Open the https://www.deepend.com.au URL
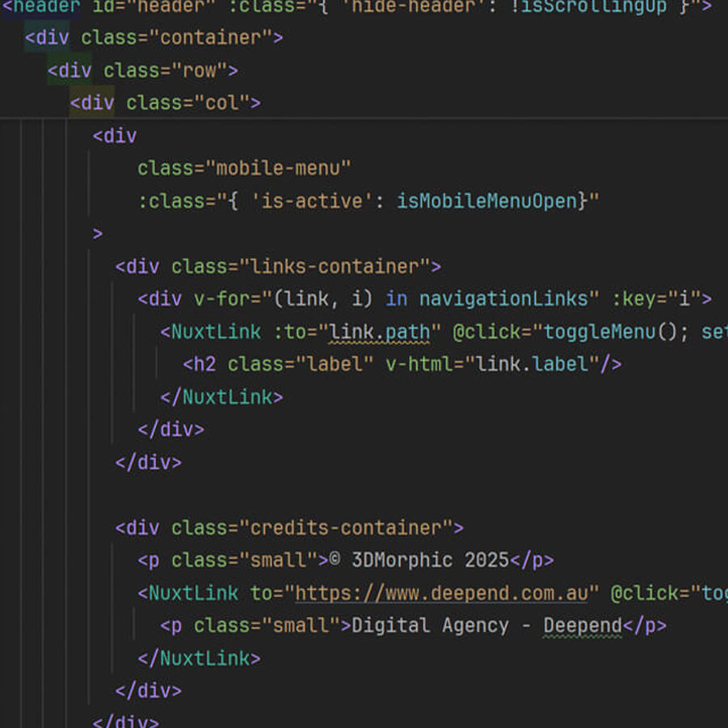This screenshot has height=728, width=728. pyautogui.click(x=442, y=594)
